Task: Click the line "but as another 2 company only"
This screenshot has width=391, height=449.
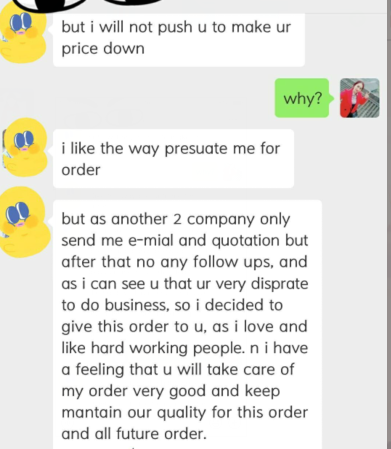Action: point(176,219)
